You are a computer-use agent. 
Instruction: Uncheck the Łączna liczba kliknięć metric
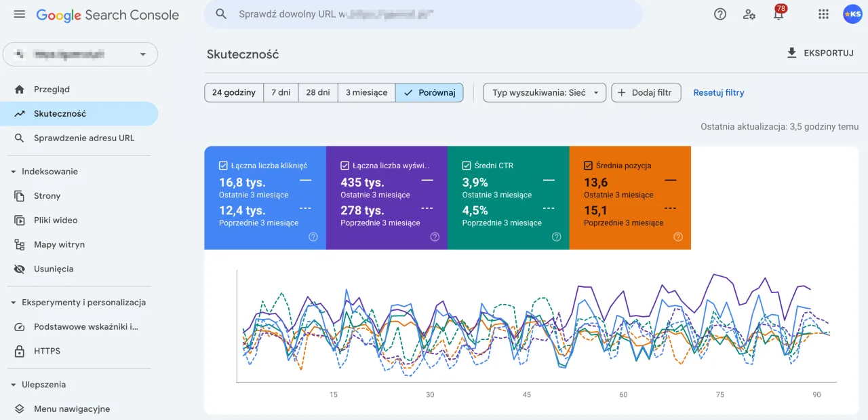coord(223,165)
